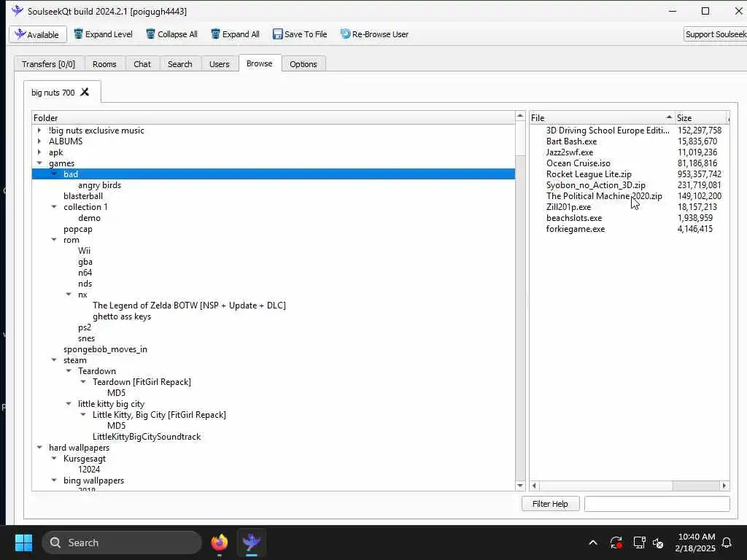Click the sync update tray icon
This screenshot has height=560, width=747.
click(616, 542)
